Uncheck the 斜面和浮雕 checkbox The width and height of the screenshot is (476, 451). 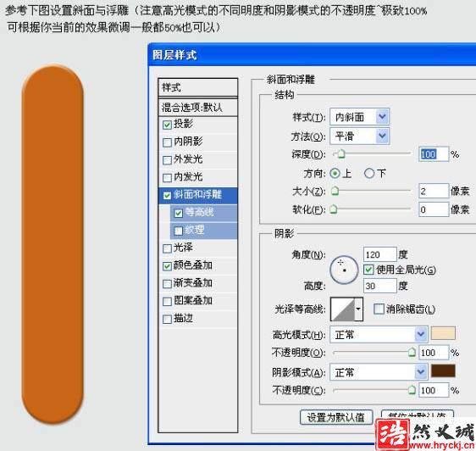pos(167,195)
